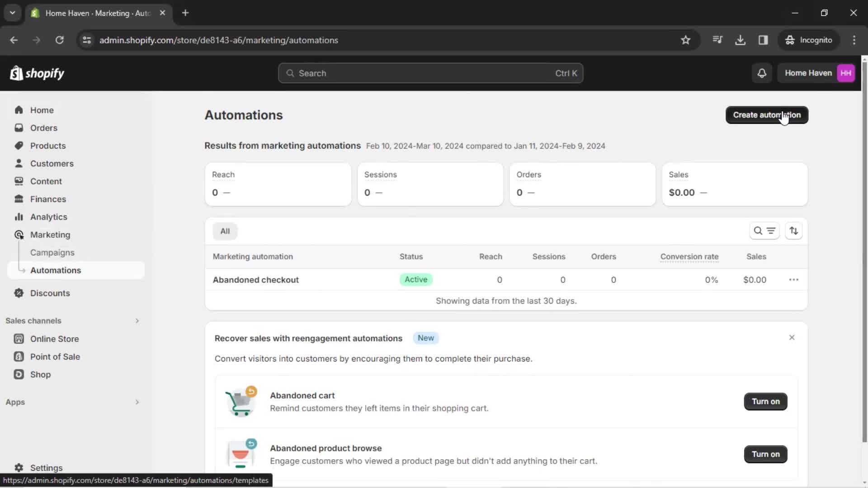Turn on the Abandoned cart automation
The width and height of the screenshot is (868, 488).
(x=766, y=401)
